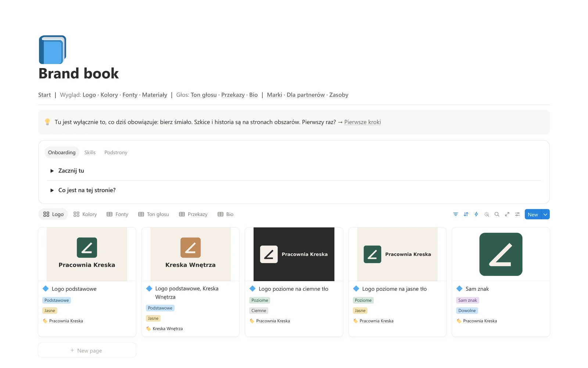
Task: Open the Bio database view tab
Action: click(x=226, y=214)
